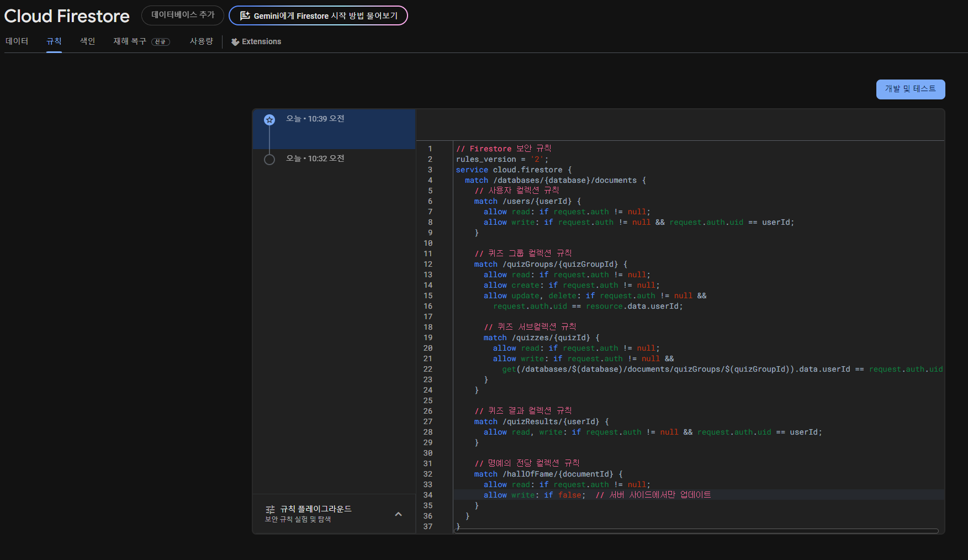Click the 'match /users/{userId}' line
The height and width of the screenshot is (560, 968).
[x=527, y=202]
